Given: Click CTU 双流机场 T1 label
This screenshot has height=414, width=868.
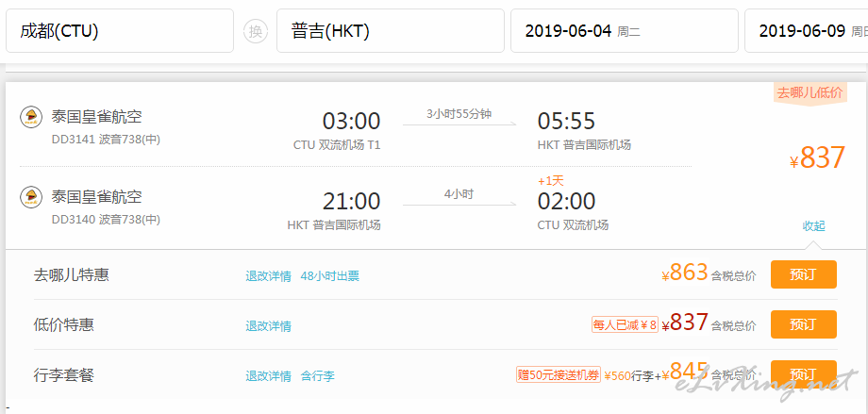Looking at the screenshot, I should pyautogui.click(x=337, y=145).
